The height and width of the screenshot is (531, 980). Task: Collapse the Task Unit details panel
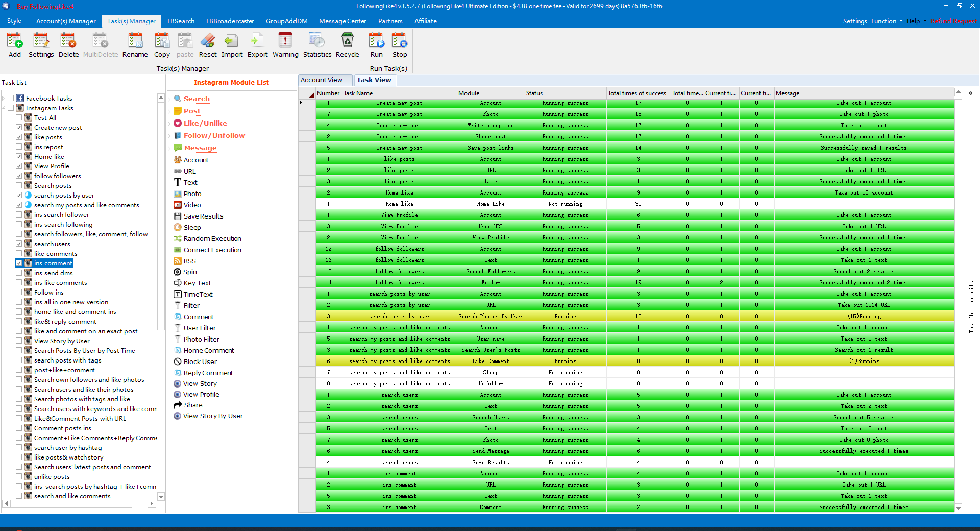(970, 93)
